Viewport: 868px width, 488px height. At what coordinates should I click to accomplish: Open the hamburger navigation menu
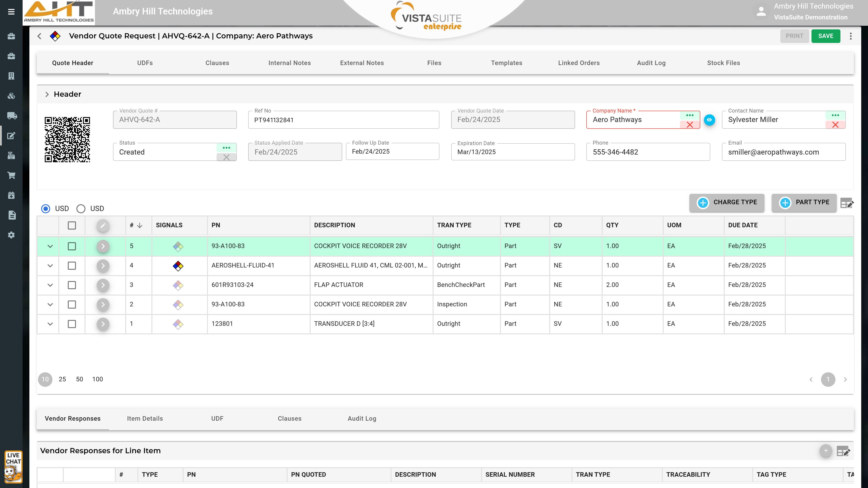click(11, 12)
